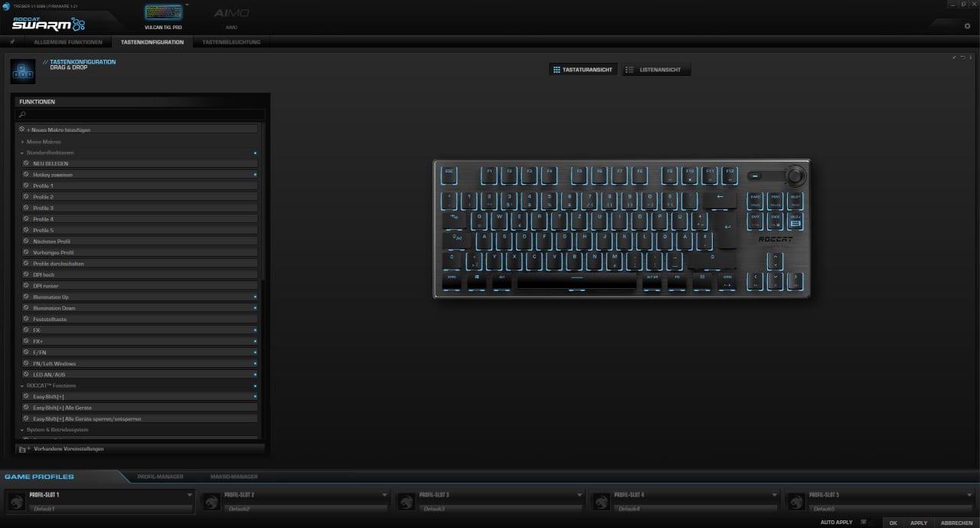Image resolution: width=980 pixels, height=528 pixels.
Task: Open the Tastenbeleuchtung tab
Action: [x=231, y=42]
